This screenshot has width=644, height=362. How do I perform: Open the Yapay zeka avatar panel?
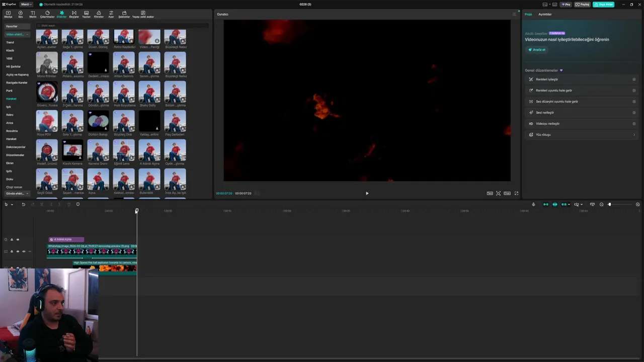click(x=143, y=14)
